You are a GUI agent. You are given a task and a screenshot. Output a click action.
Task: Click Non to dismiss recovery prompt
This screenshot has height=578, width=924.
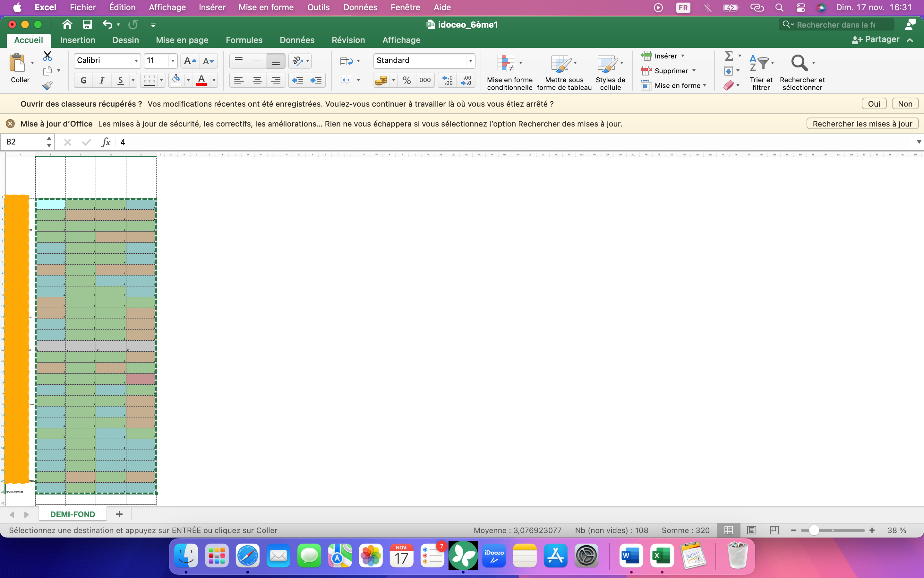pos(905,104)
